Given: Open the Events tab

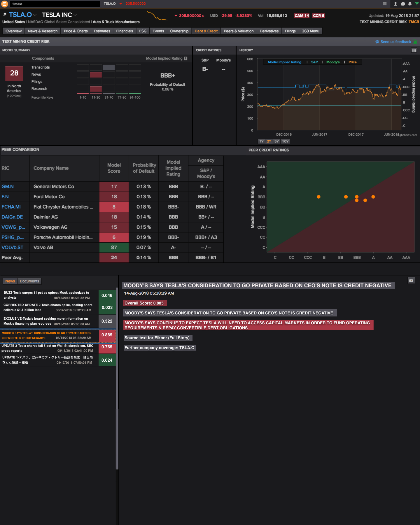Looking at the screenshot, I should (158, 31).
